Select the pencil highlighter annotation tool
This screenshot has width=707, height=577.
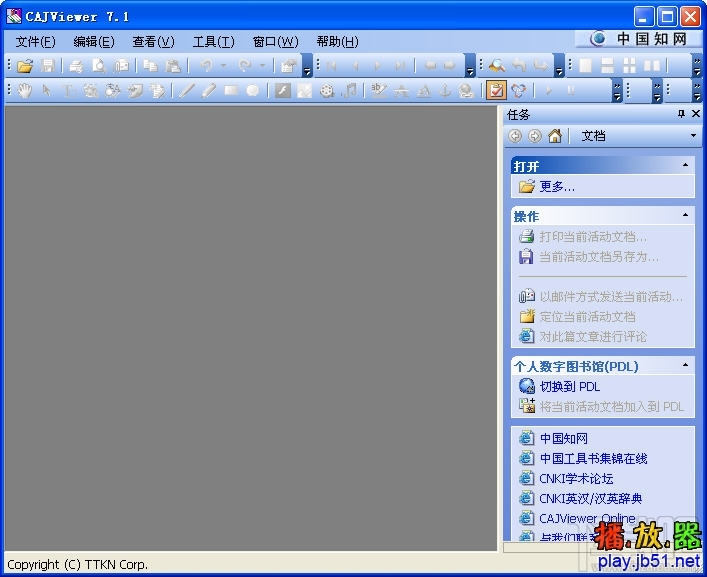coord(209,91)
